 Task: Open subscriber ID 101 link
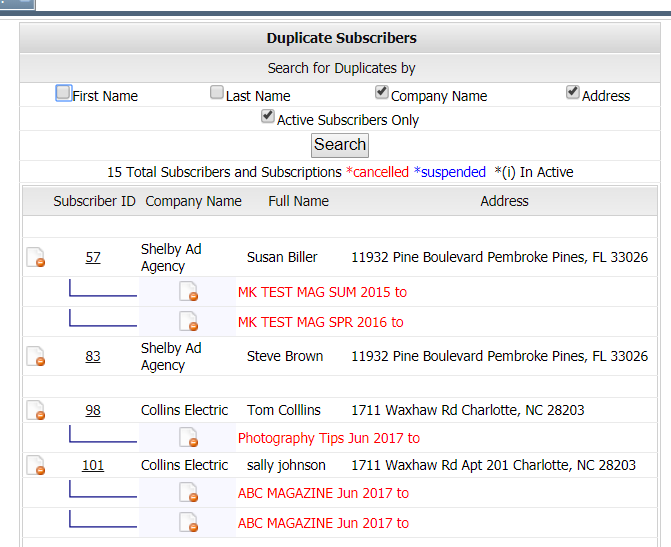93,465
